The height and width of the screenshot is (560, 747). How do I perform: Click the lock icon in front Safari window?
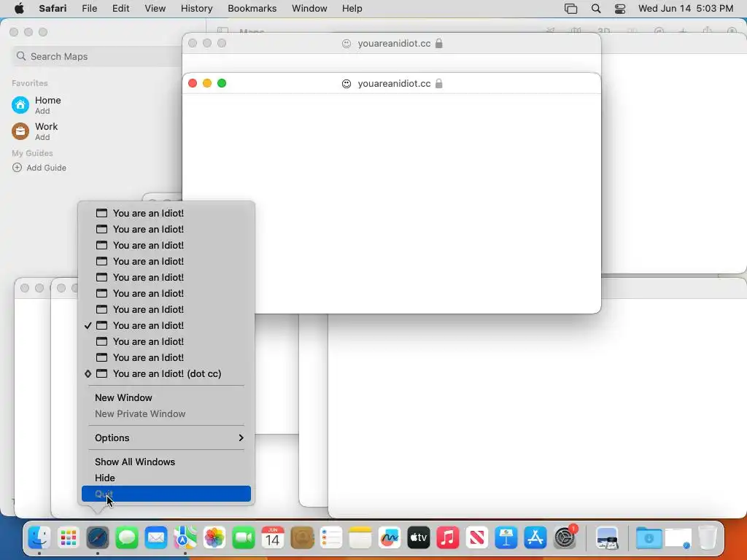click(438, 83)
